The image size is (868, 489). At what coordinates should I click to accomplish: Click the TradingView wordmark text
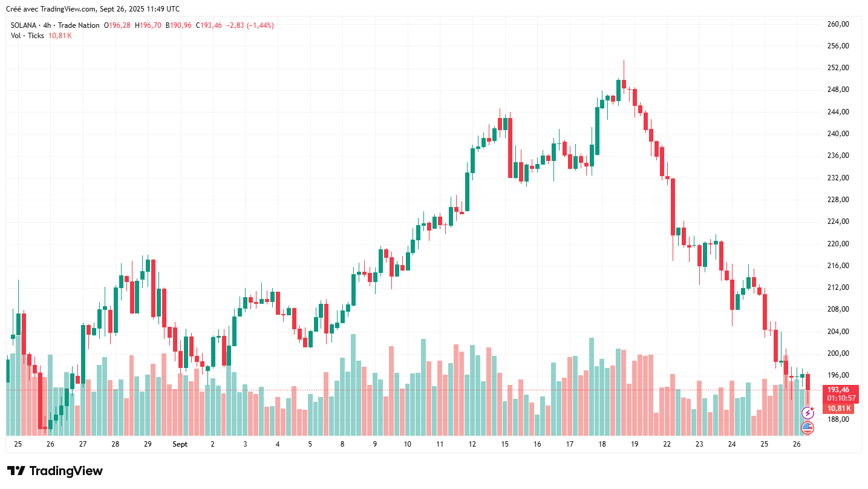(x=65, y=471)
